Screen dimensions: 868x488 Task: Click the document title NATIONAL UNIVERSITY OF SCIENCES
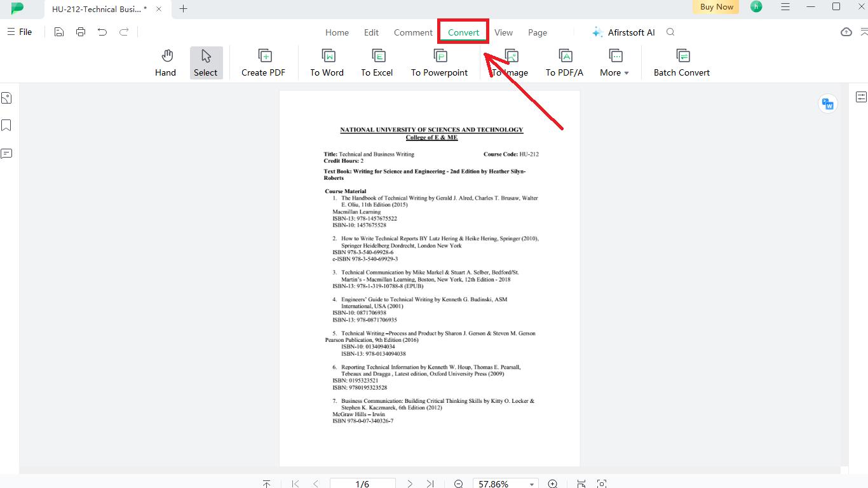[x=431, y=130]
